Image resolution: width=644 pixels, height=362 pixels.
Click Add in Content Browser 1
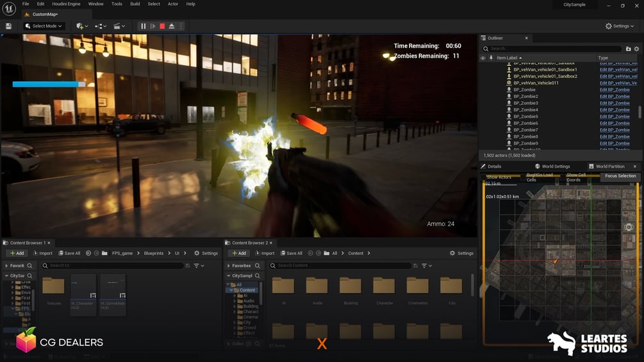pos(17,253)
